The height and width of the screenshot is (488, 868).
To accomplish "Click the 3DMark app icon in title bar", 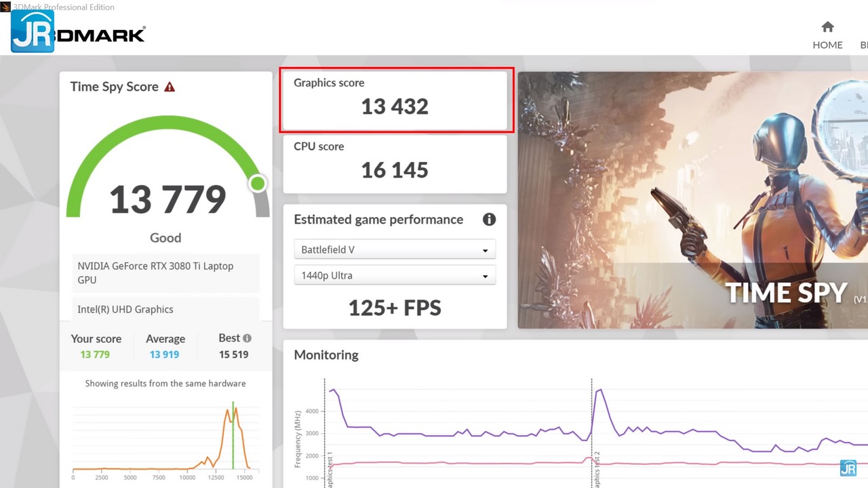I will tap(5, 7).
